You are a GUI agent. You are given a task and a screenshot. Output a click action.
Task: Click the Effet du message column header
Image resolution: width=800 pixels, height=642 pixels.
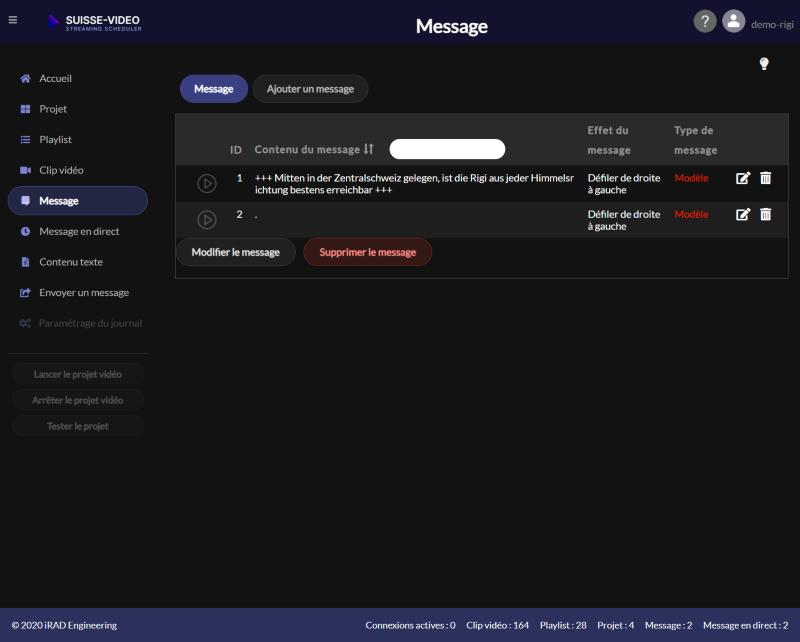coord(609,140)
